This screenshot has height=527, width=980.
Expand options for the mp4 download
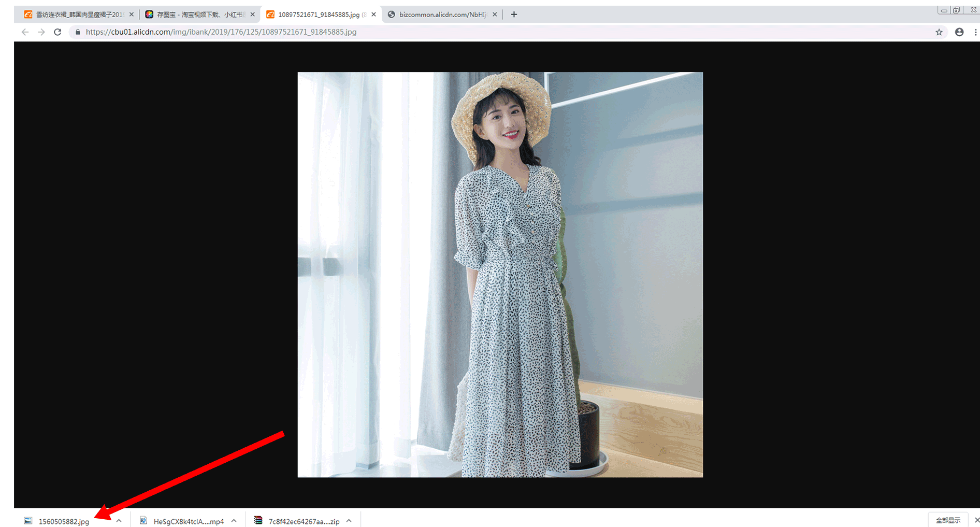coord(234,521)
